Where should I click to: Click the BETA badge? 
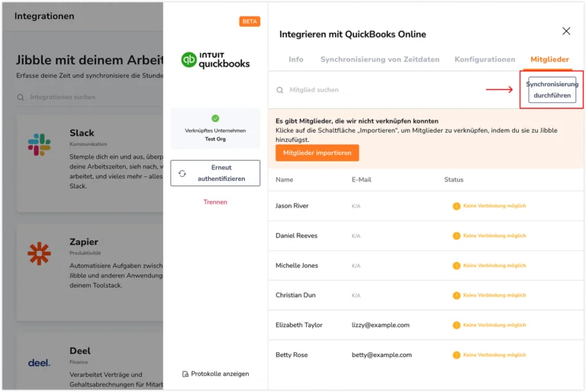[x=250, y=21]
